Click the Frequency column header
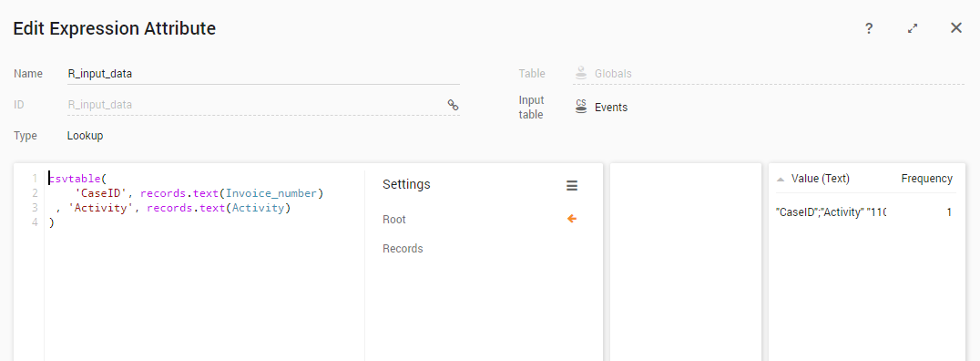The width and height of the screenshot is (980, 361). point(927,179)
